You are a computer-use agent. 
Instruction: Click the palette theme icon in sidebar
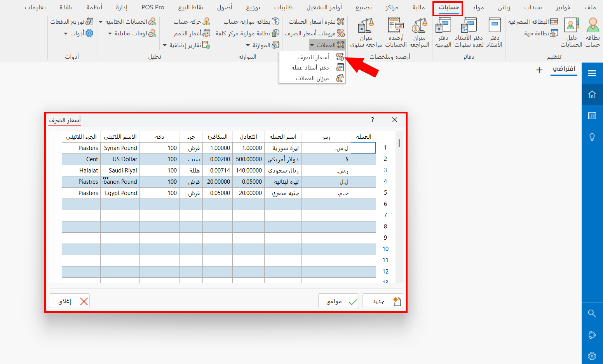592,335
